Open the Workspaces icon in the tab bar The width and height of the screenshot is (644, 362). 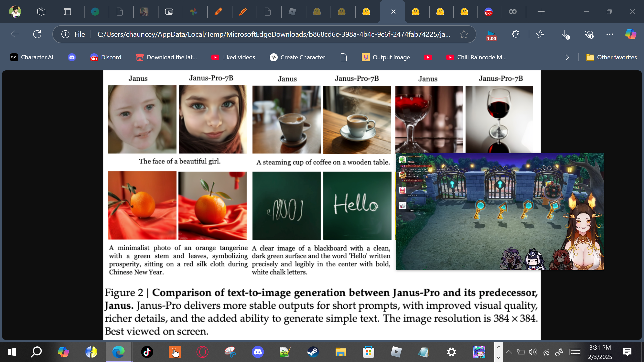point(41,12)
